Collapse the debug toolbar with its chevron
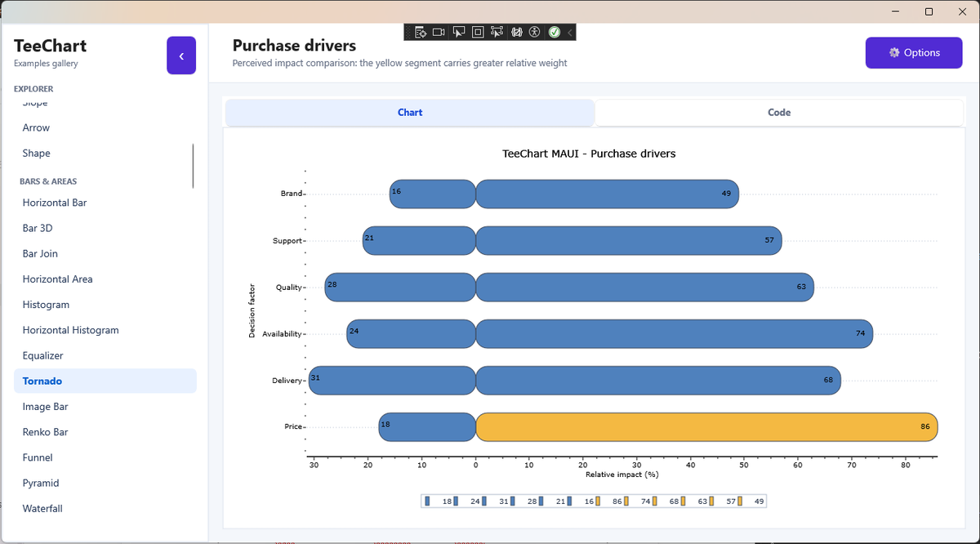This screenshot has width=980, height=544. click(569, 32)
